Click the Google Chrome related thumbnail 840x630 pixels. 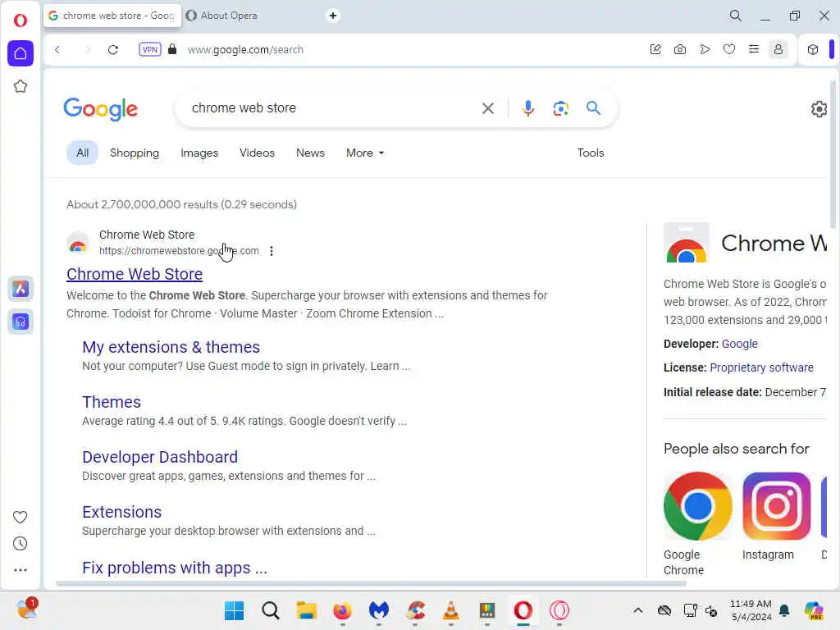(697, 505)
